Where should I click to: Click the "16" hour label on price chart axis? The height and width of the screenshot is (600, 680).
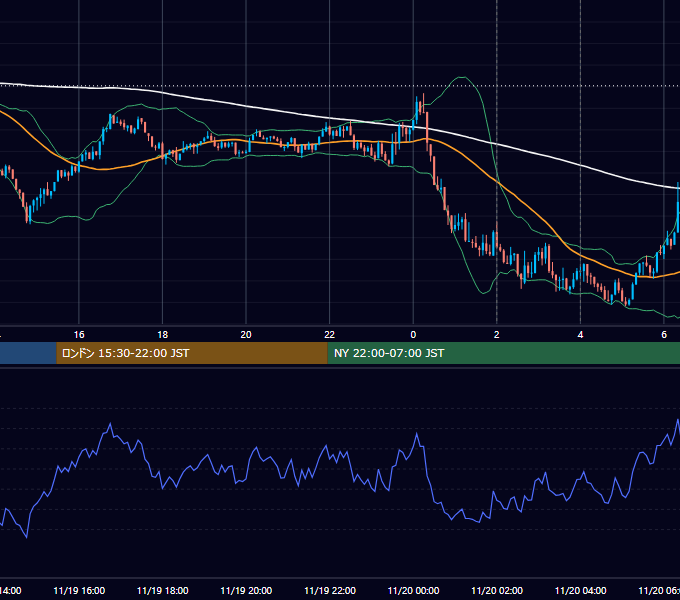[x=79, y=335]
